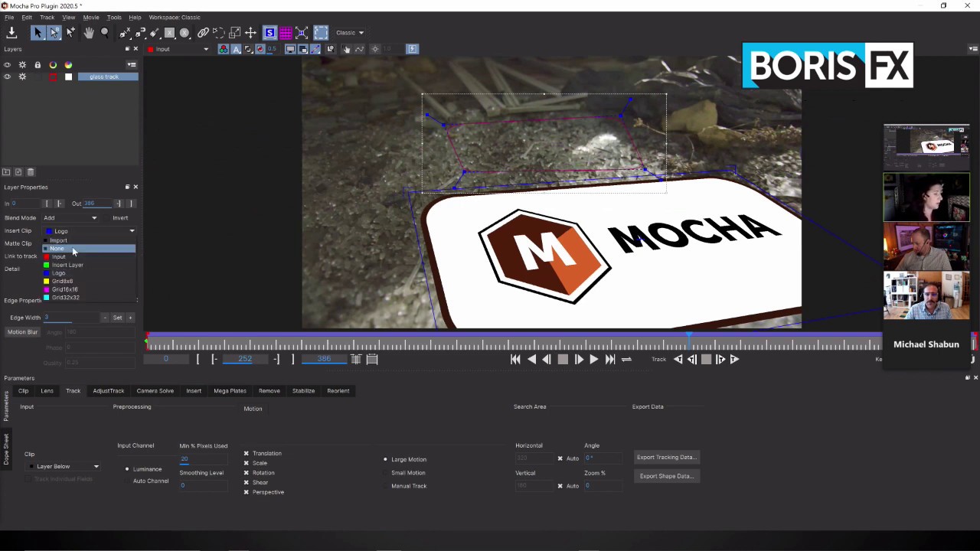Click the Attach Layer link icon
Image resolution: width=980 pixels, height=551 pixels.
[x=203, y=32]
